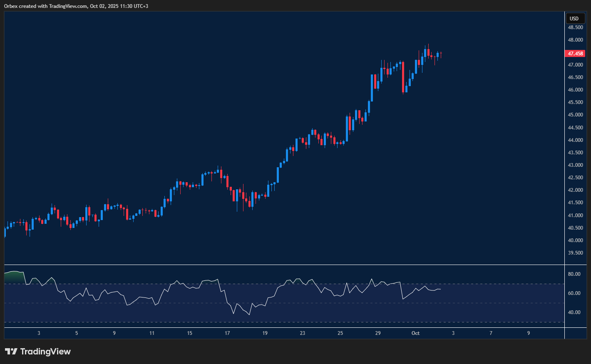Click the 60.00 RSI scale label
Image resolution: width=591 pixels, height=364 pixels.
574,293
